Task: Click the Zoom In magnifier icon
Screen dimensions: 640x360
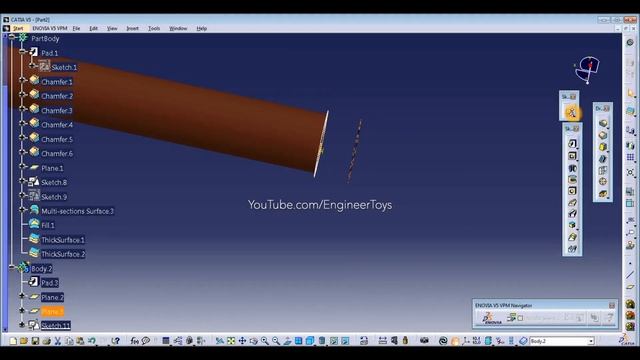Action: 265,340
